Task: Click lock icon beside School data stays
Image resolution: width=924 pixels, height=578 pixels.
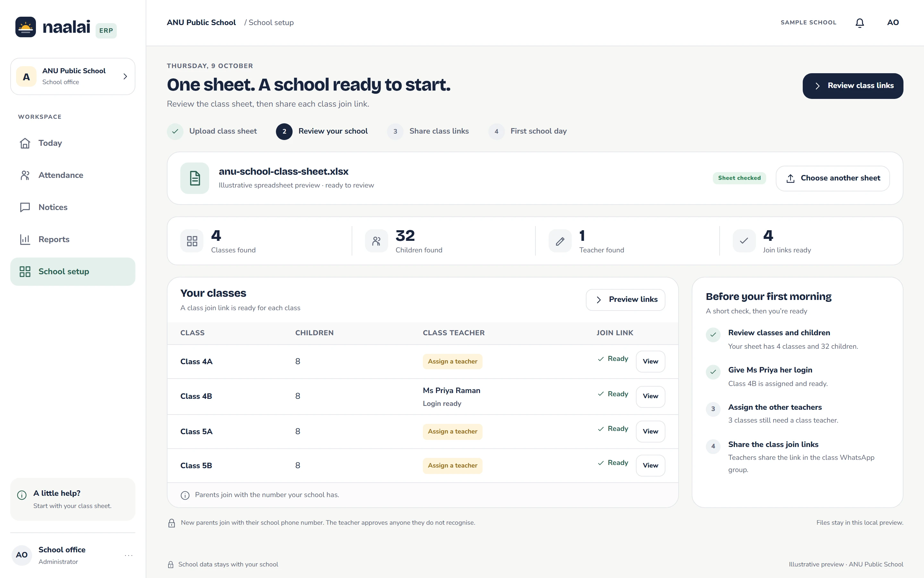Action: (x=171, y=565)
